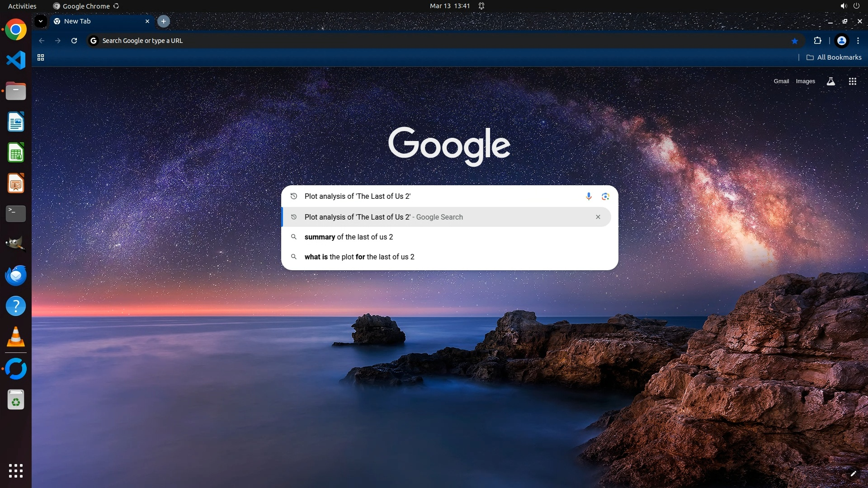Open All Bookmarks folder
The width and height of the screenshot is (868, 488).
point(834,57)
